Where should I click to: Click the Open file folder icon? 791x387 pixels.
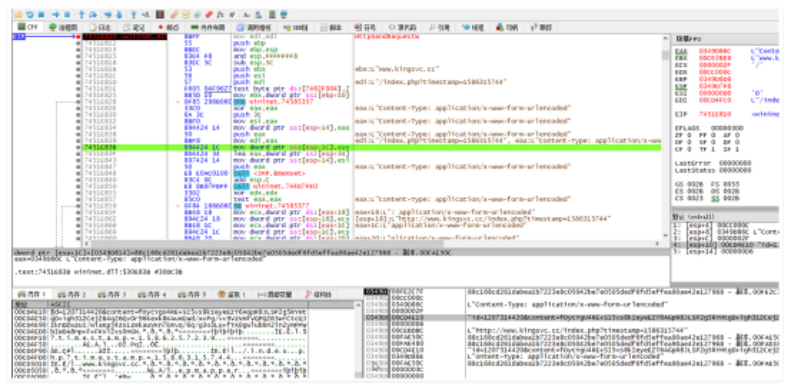coord(18,15)
